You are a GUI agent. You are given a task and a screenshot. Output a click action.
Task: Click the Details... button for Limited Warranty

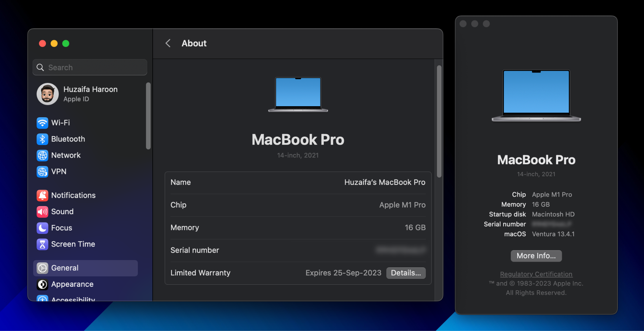406,273
